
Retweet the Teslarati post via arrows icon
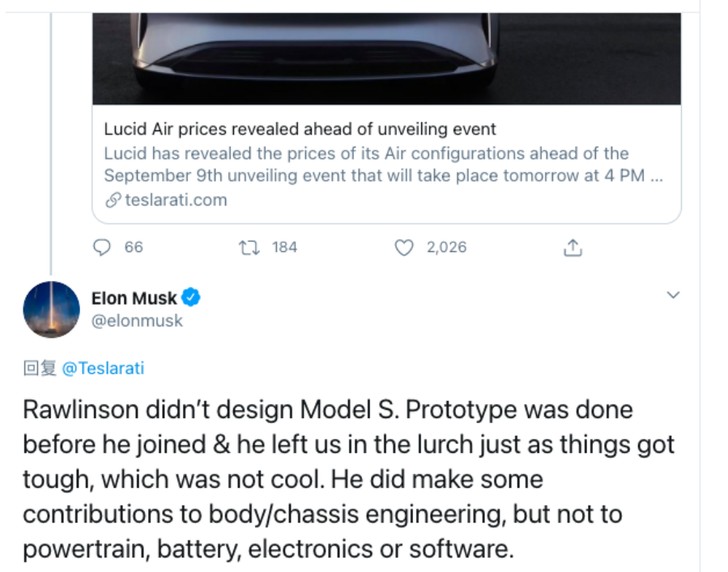point(248,247)
